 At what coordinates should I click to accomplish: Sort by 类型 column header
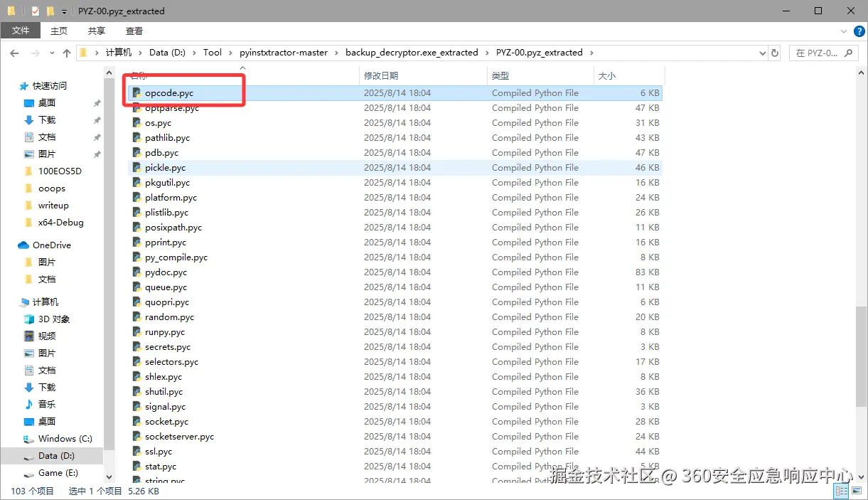[540, 75]
